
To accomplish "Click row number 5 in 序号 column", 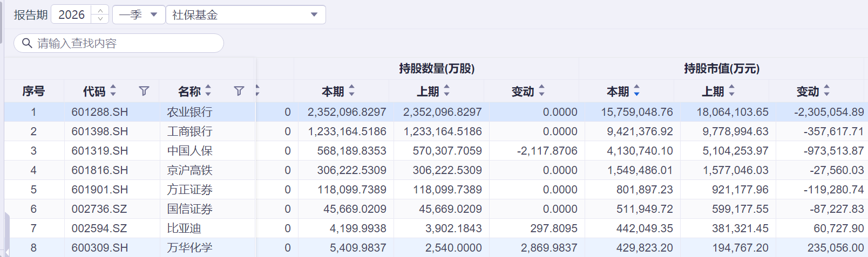I will click(33, 190).
